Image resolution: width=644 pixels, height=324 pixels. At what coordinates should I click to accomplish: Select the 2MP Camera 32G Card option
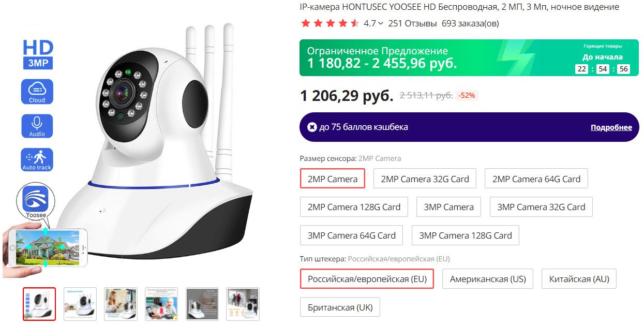point(425,179)
